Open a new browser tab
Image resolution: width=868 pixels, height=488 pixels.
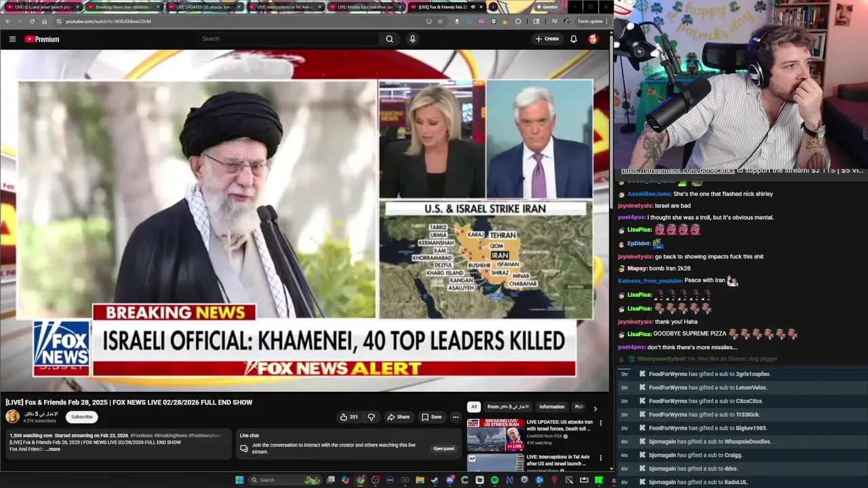click(x=494, y=7)
